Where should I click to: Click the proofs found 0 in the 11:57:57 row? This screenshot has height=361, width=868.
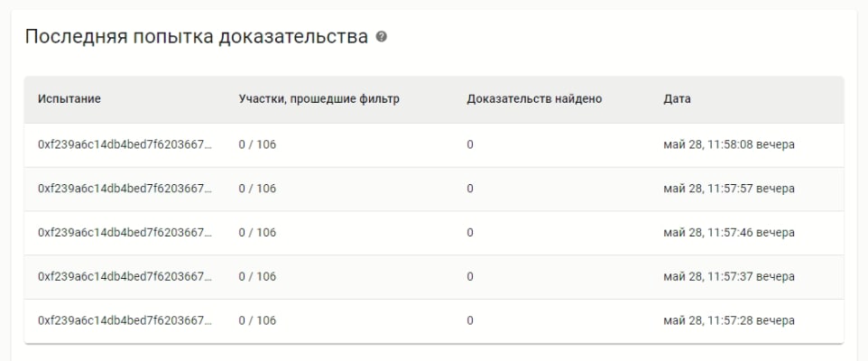click(470, 189)
